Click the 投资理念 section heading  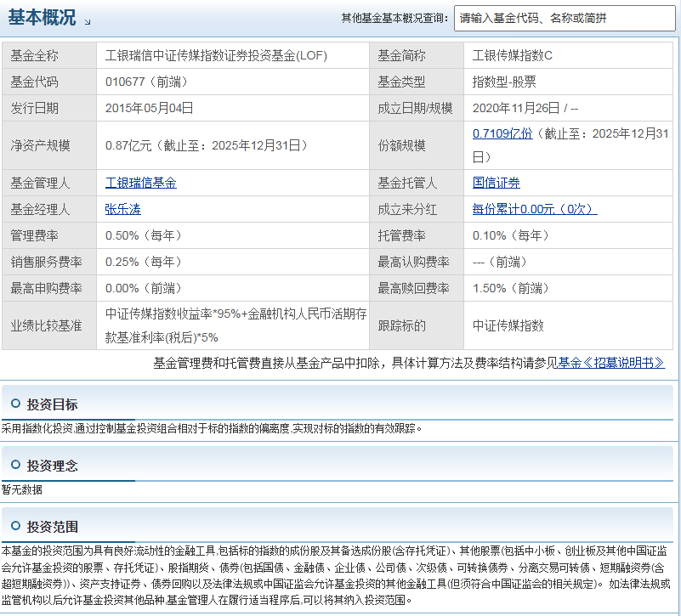[52, 466]
